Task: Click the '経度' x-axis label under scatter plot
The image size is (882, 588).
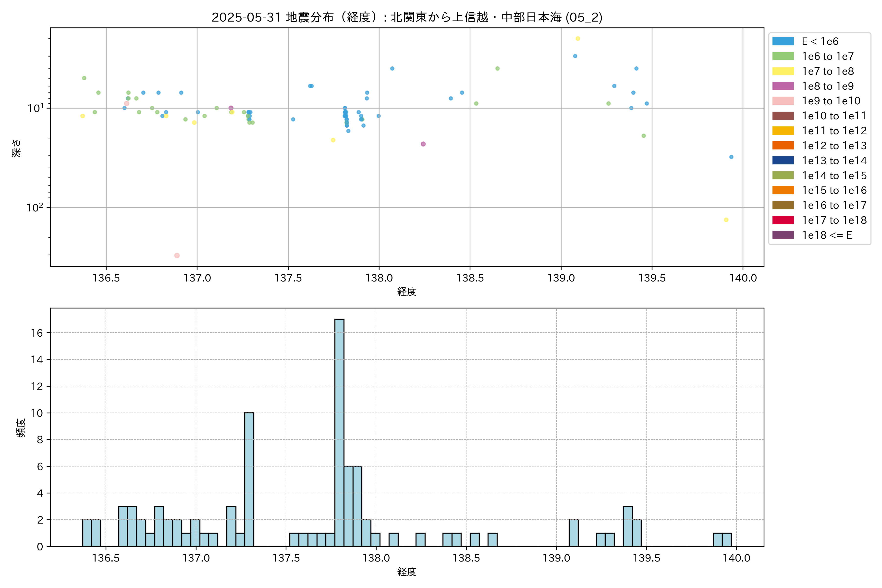Action: tap(407, 291)
